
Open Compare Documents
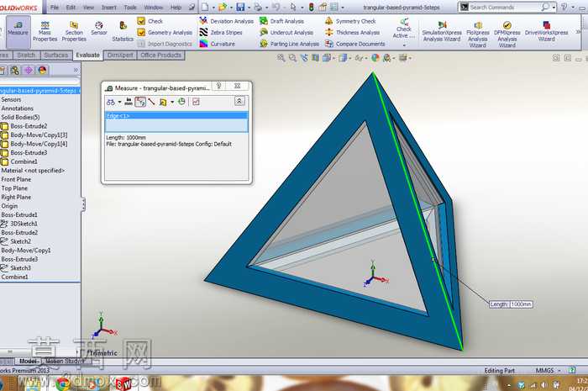click(x=355, y=44)
